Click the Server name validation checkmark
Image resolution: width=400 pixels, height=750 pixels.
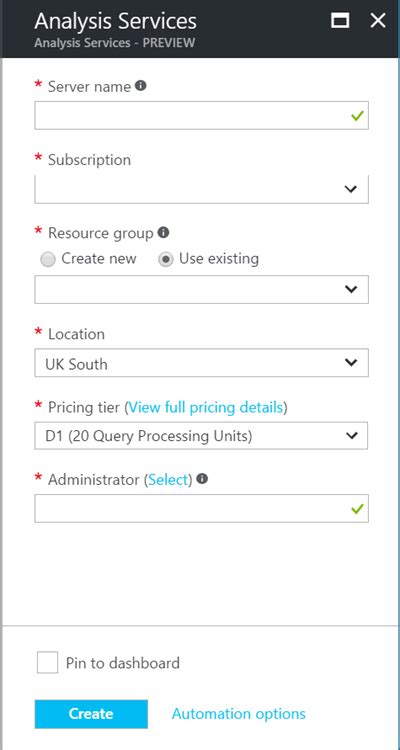pyautogui.click(x=357, y=116)
